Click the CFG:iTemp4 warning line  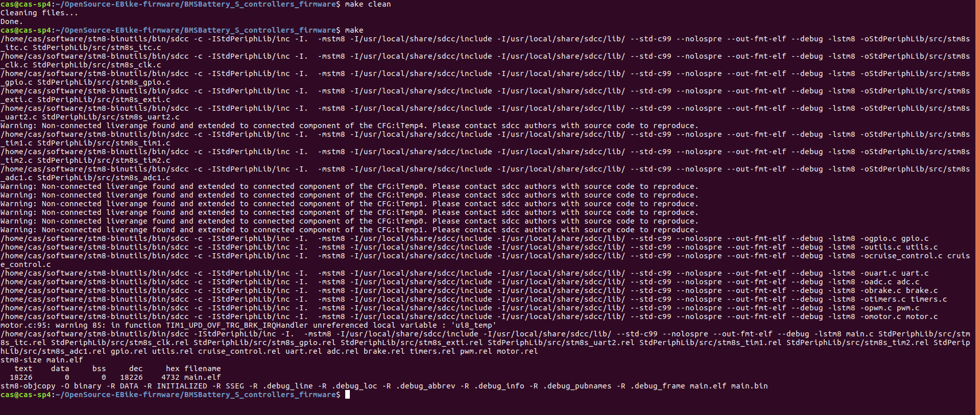point(349,126)
